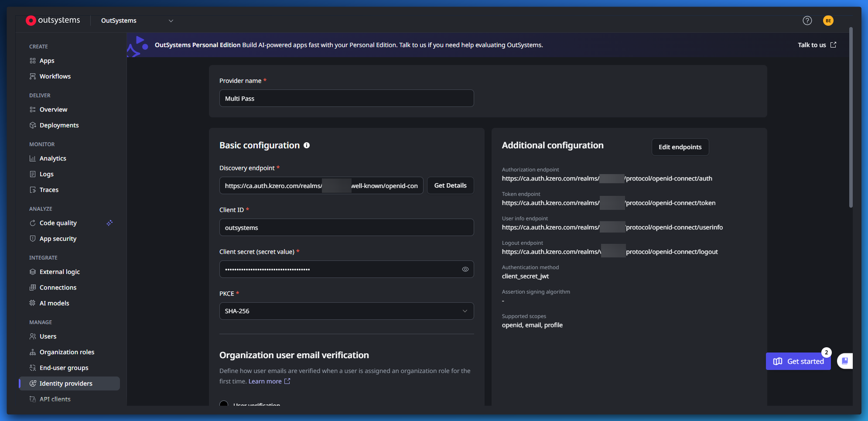The height and width of the screenshot is (421, 868).
Task: Select the User verification radio button
Action: pos(224,404)
